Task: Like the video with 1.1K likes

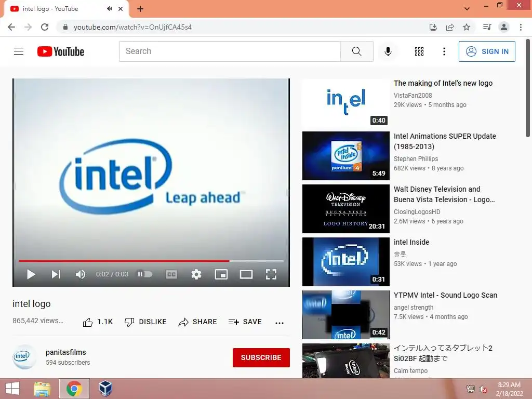Action: (98, 322)
